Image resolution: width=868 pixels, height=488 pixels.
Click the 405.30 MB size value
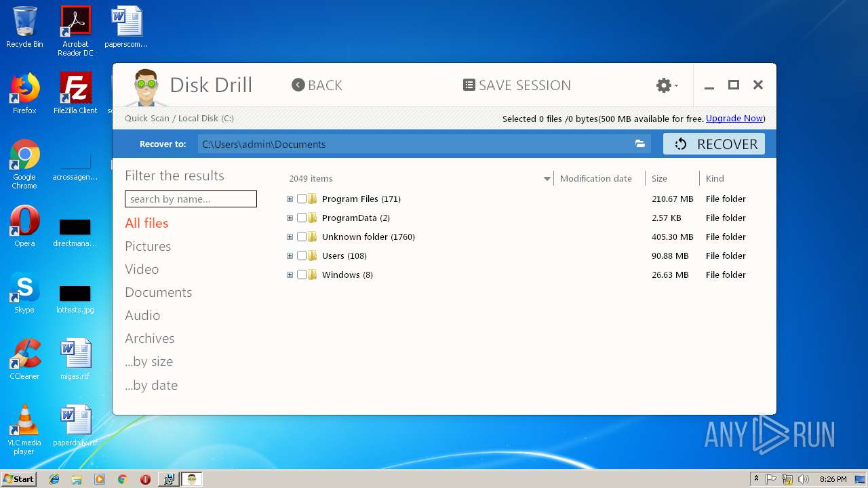[x=672, y=237]
